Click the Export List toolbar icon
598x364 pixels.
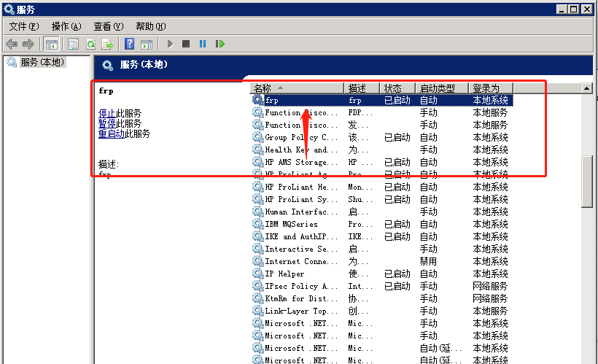(107, 44)
